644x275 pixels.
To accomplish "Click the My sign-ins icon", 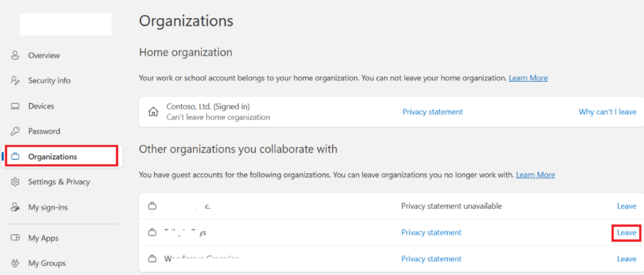I will tap(15, 207).
